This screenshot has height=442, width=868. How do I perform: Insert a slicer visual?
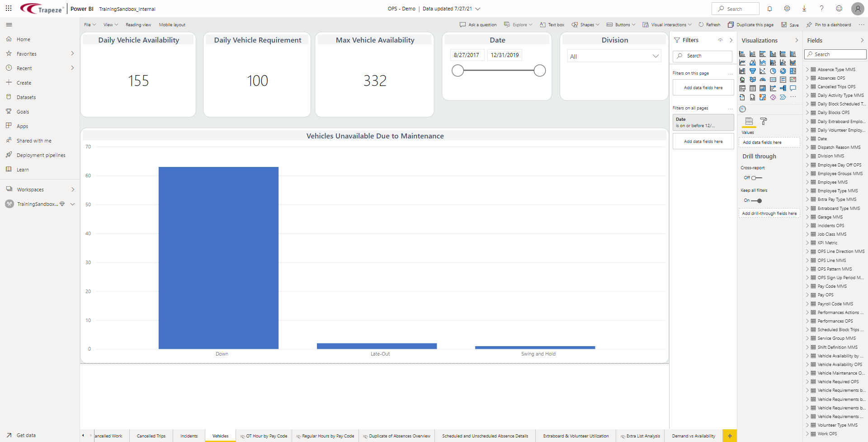742,88
